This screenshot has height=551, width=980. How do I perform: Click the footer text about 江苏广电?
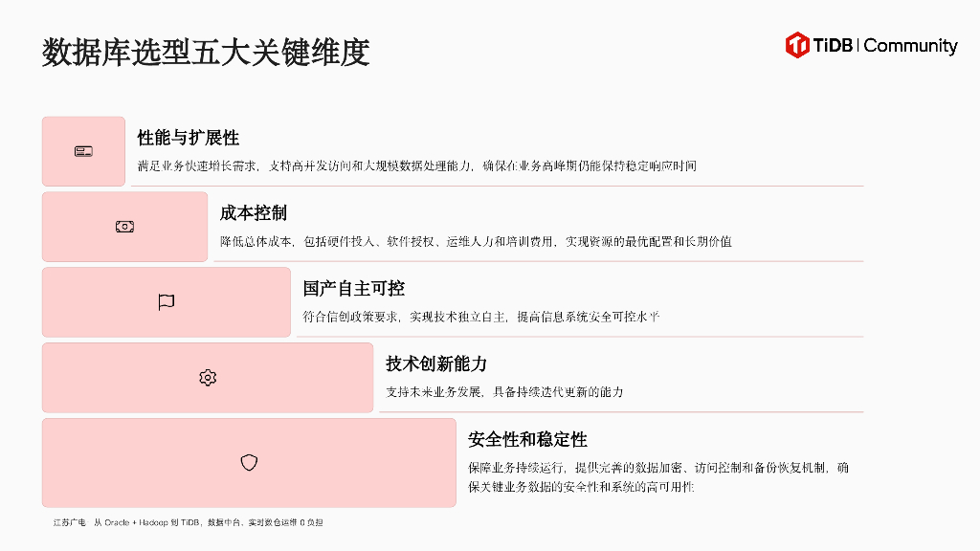coord(188,522)
